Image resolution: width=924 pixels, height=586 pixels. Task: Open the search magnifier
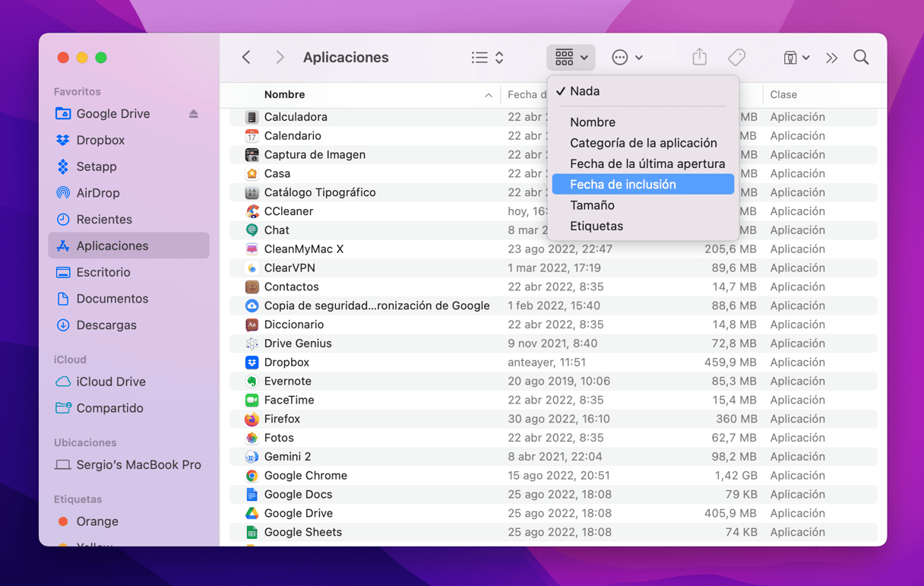pos(861,58)
